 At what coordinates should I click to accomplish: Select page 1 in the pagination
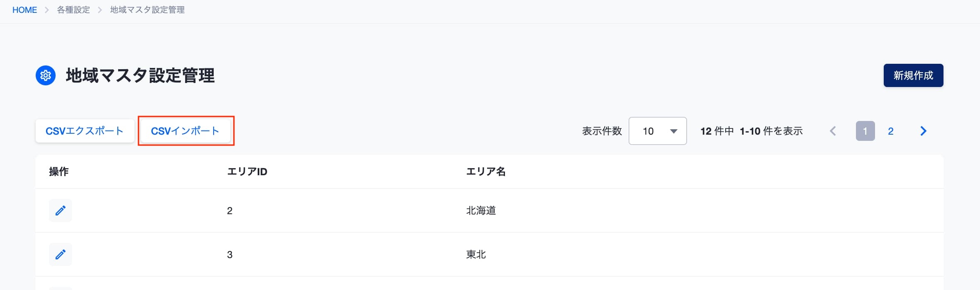tap(865, 131)
